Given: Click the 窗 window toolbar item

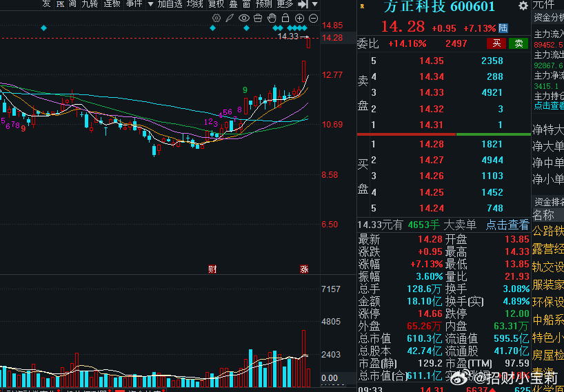Looking at the screenshot, I should click(x=246, y=4).
